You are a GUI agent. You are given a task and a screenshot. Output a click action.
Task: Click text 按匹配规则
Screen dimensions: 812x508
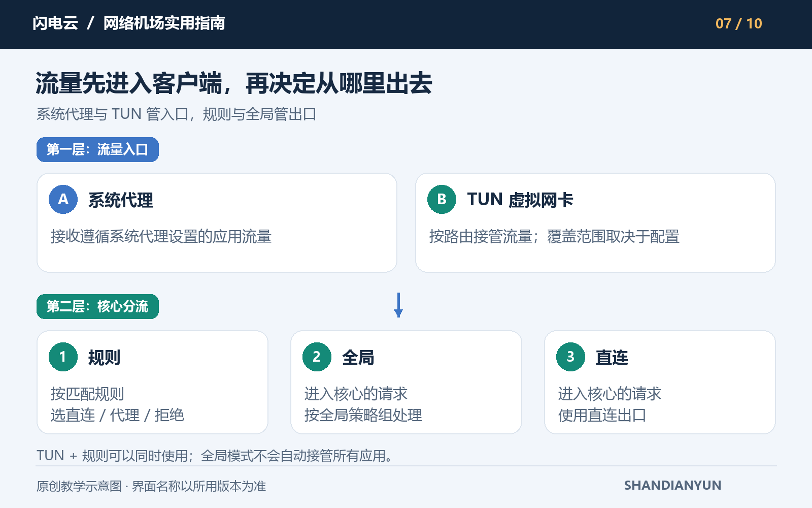point(87,394)
